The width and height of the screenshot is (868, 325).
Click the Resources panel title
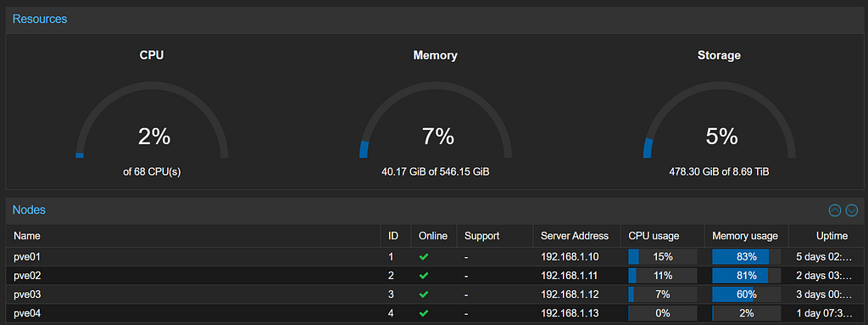(x=40, y=19)
